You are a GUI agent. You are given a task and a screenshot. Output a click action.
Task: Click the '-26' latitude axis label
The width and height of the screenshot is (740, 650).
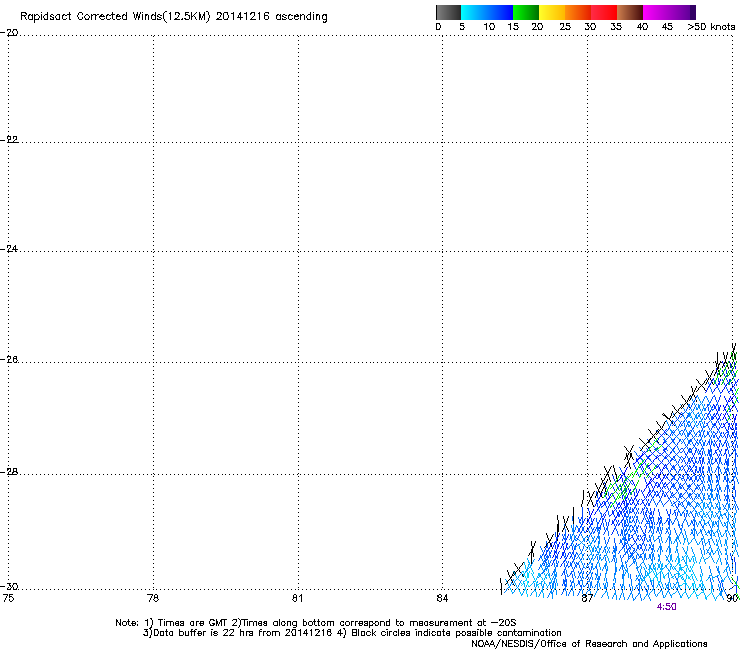tap(9, 360)
